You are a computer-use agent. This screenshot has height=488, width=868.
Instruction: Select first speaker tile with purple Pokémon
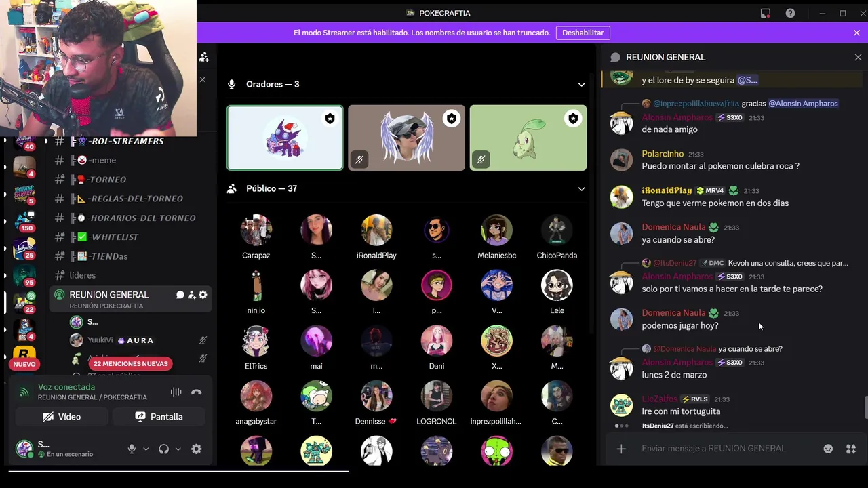(285, 138)
